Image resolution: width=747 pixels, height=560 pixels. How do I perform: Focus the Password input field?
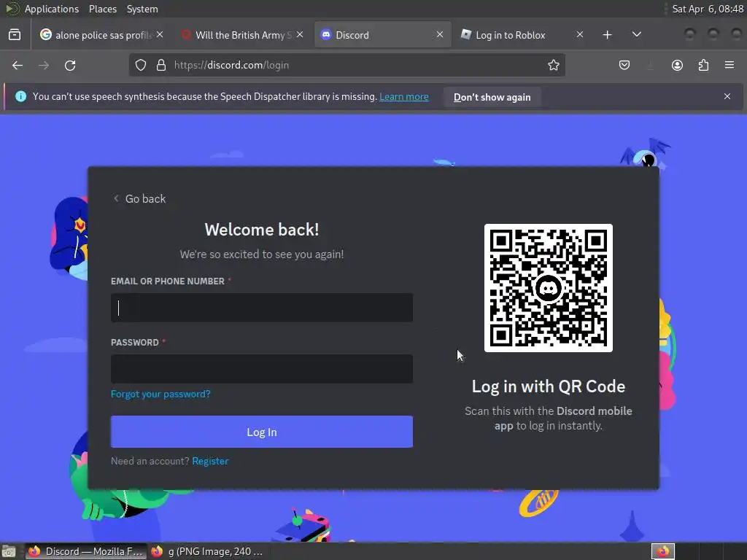262,368
